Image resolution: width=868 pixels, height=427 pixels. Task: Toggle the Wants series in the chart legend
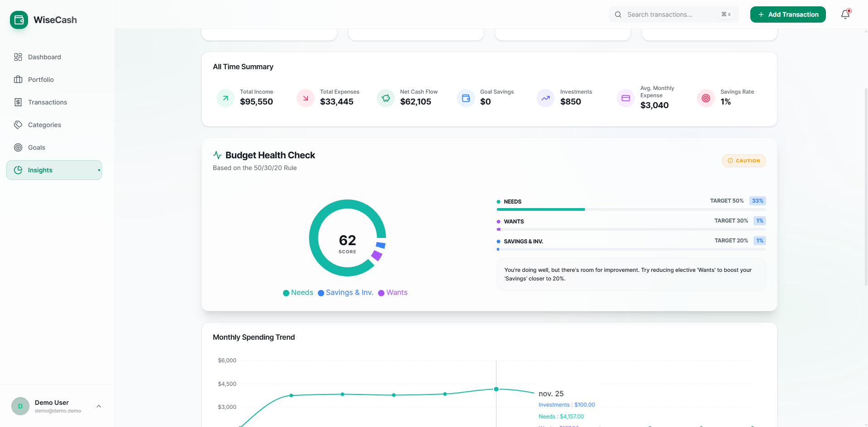(x=393, y=293)
